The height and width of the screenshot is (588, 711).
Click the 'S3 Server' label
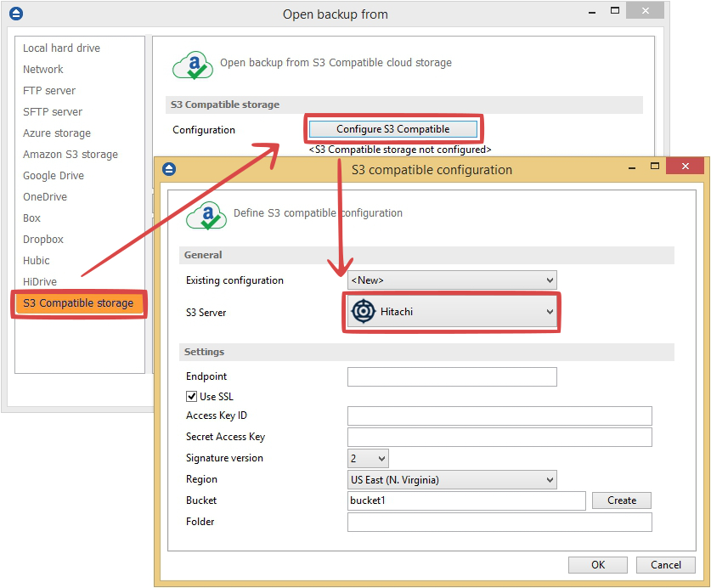pos(206,313)
